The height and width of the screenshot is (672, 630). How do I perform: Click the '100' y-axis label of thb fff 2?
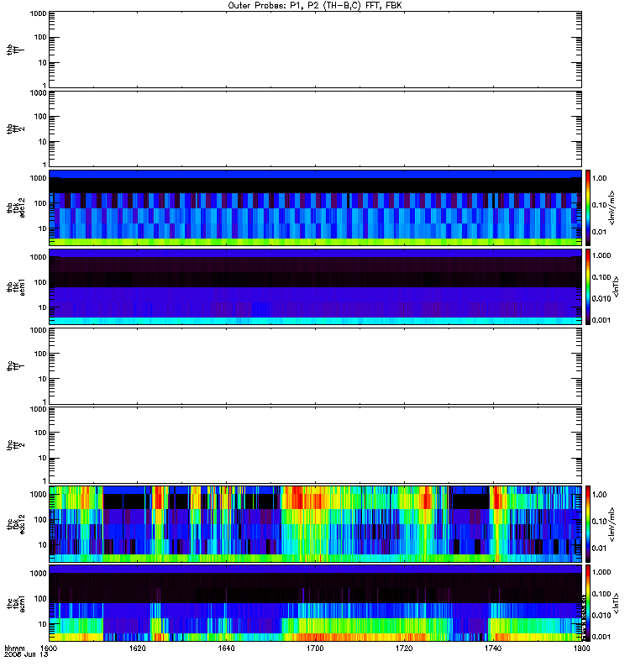[40, 117]
